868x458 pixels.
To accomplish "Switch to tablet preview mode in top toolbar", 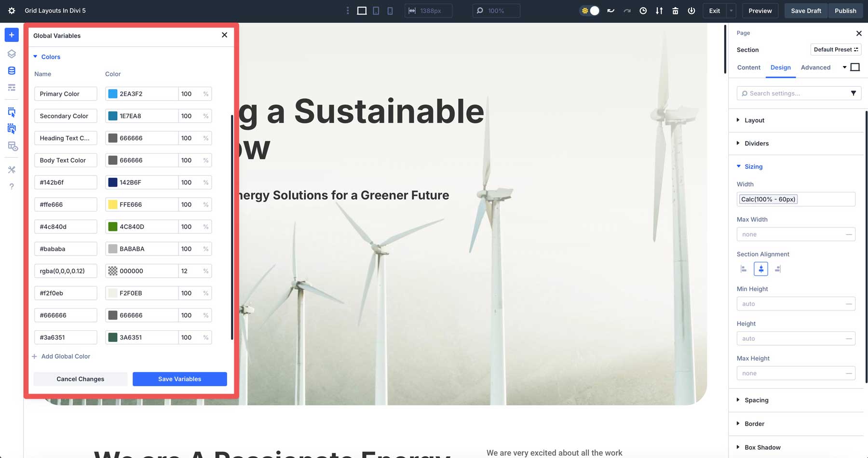I will pyautogui.click(x=376, y=10).
